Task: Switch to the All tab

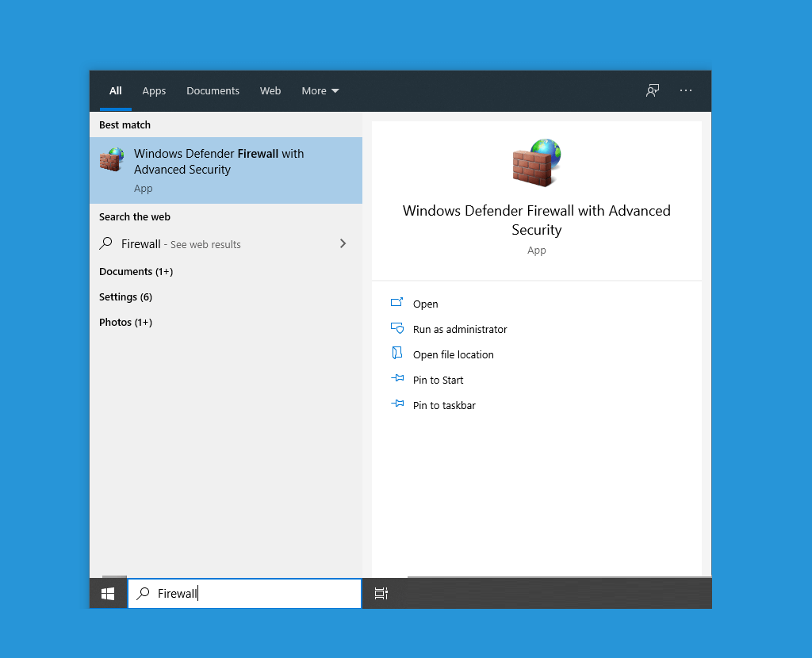Action: pos(116,90)
